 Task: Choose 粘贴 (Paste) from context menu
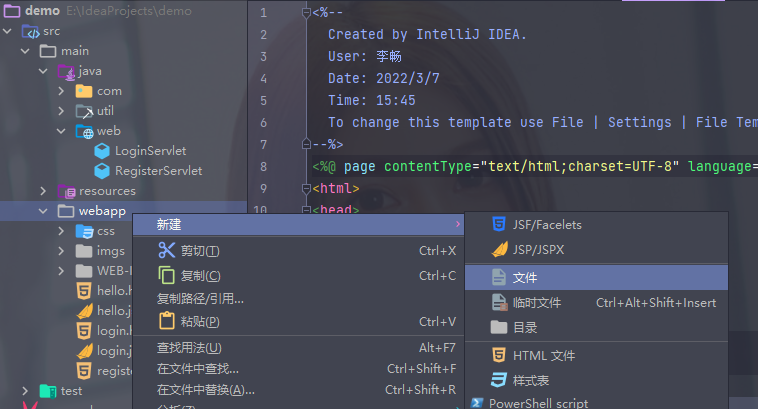point(298,321)
